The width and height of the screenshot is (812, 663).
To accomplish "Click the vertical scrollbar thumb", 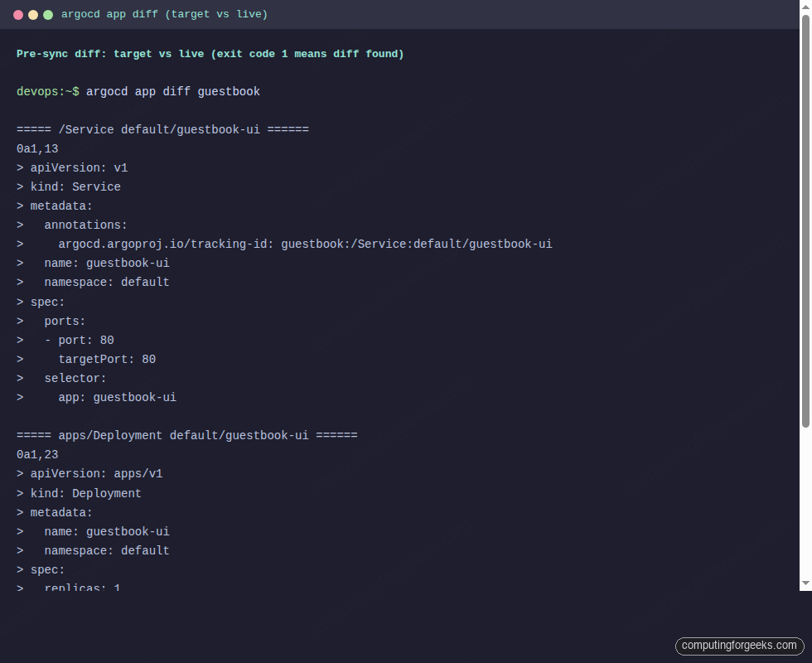I will [805, 221].
